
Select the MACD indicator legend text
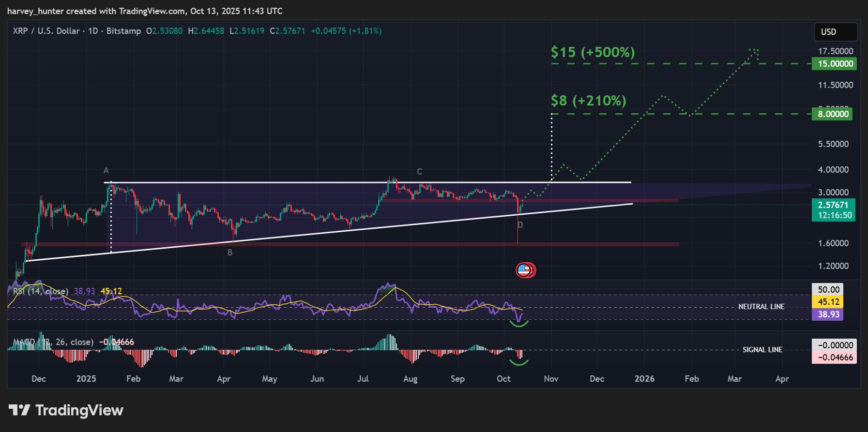pos(53,342)
